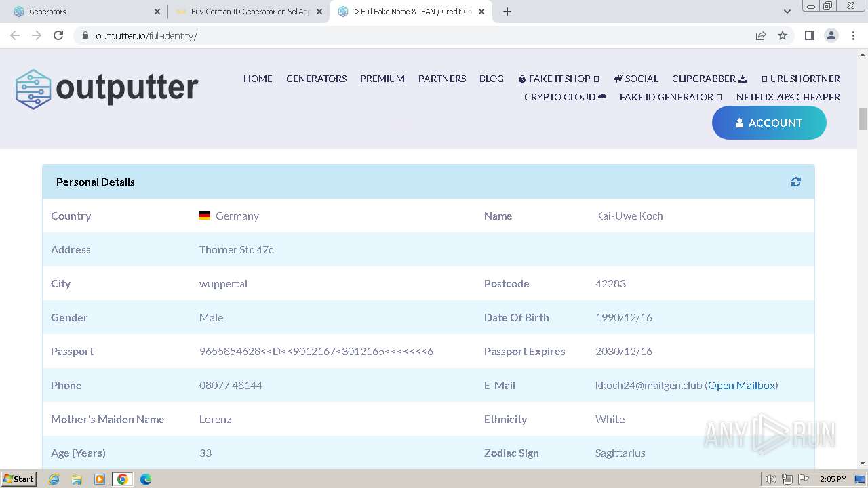The height and width of the screenshot is (488, 868).
Task: Close the Full Fake Name tab
Action: pyautogui.click(x=481, y=12)
